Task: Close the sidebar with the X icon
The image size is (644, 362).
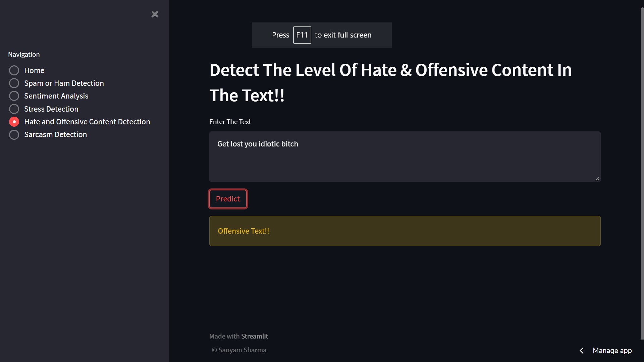Action: pyautogui.click(x=155, y=14)
